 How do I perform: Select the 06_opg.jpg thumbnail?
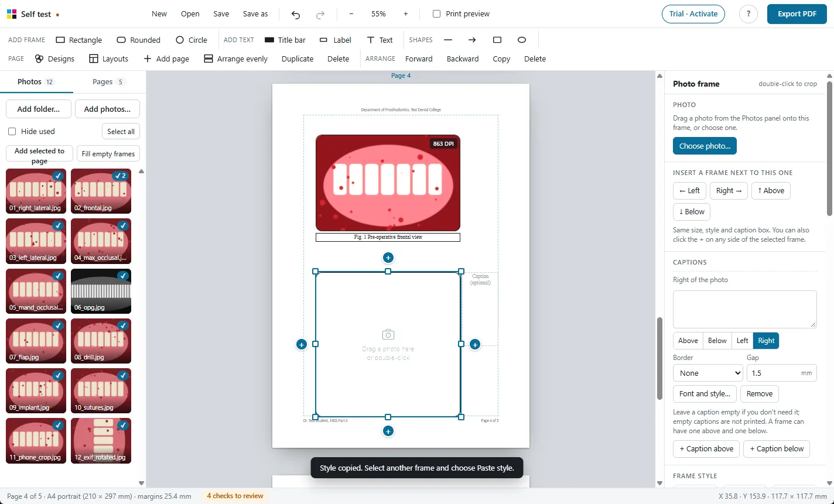(101, 291)
